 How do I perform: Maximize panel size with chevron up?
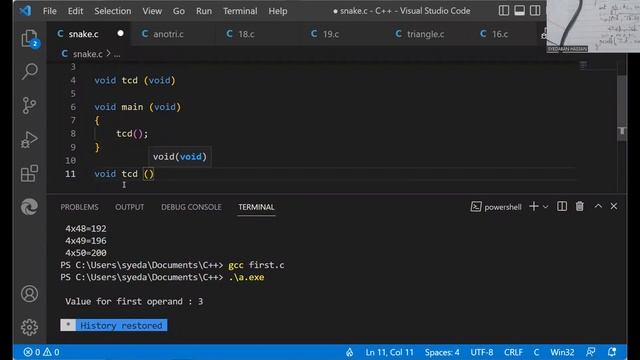click(x=598, y=207)
